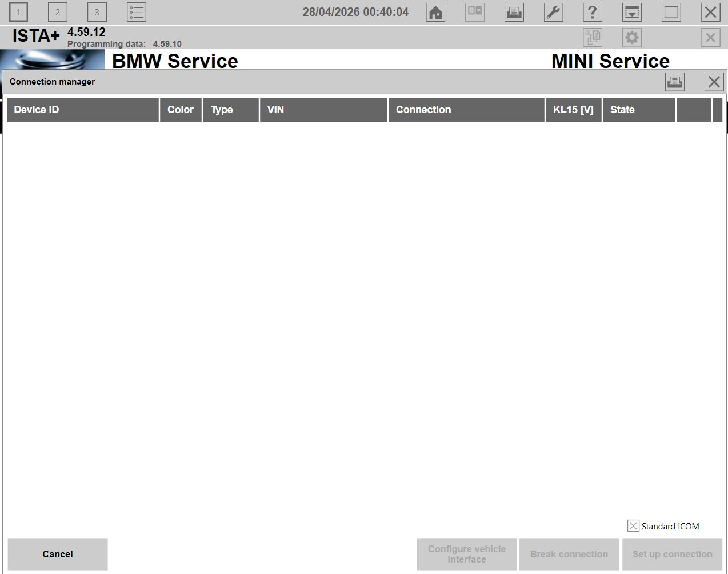
Task: Click the date and time display
Action: [355, 12]
